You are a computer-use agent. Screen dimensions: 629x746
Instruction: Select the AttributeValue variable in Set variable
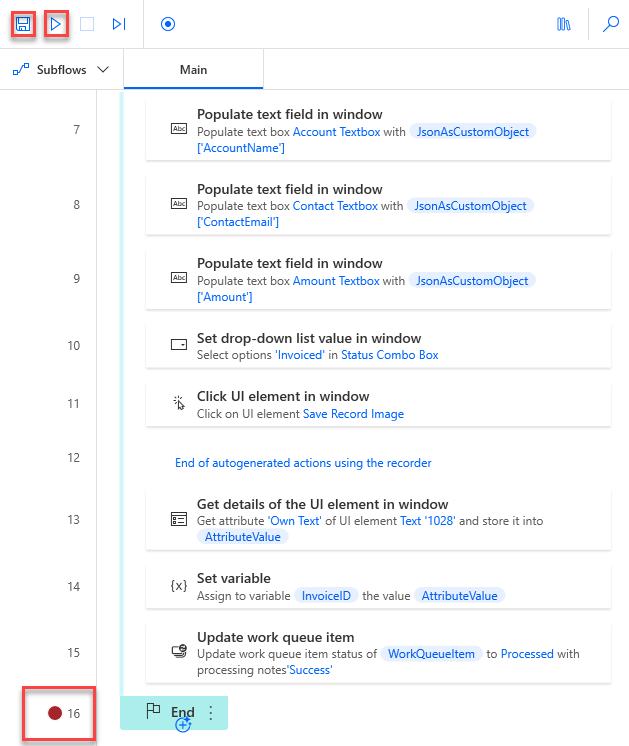pyautogui.click(x=459, y=596)
